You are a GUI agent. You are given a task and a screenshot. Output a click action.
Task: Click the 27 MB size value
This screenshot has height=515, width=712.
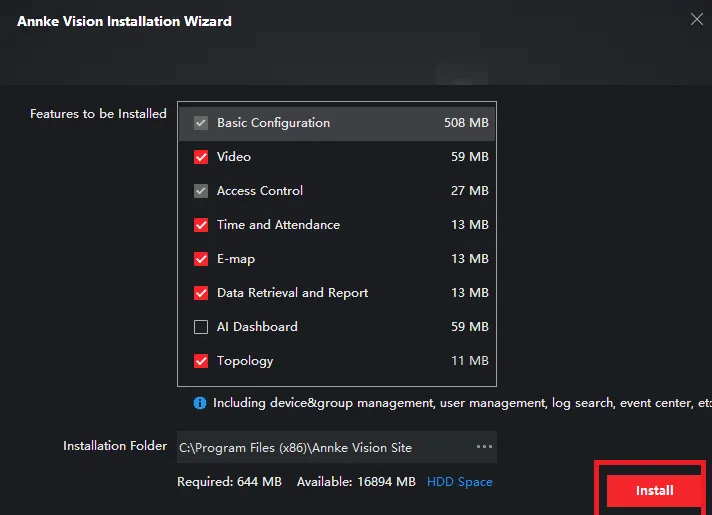(x=470, y=191)
